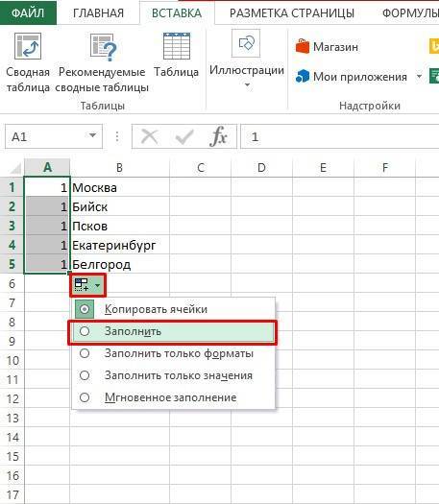Select row 5 header
Viewport: 439px width, 504px height.
pos(12,264)
